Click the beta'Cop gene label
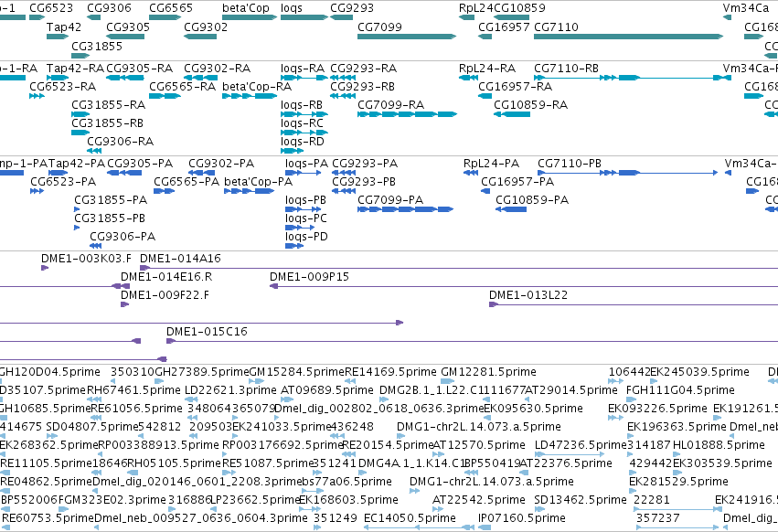 click(x=246, y=8)
